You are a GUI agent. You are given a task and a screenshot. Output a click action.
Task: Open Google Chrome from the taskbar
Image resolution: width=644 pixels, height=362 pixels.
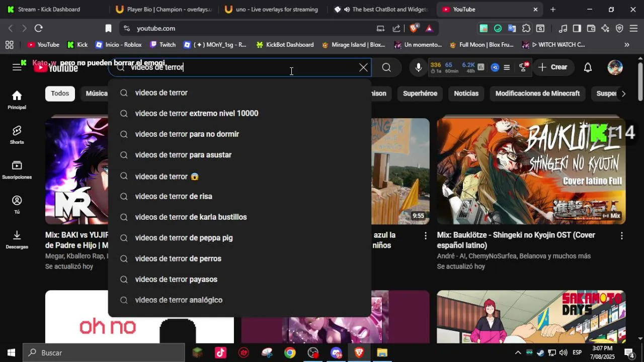[x=290, y=353]
